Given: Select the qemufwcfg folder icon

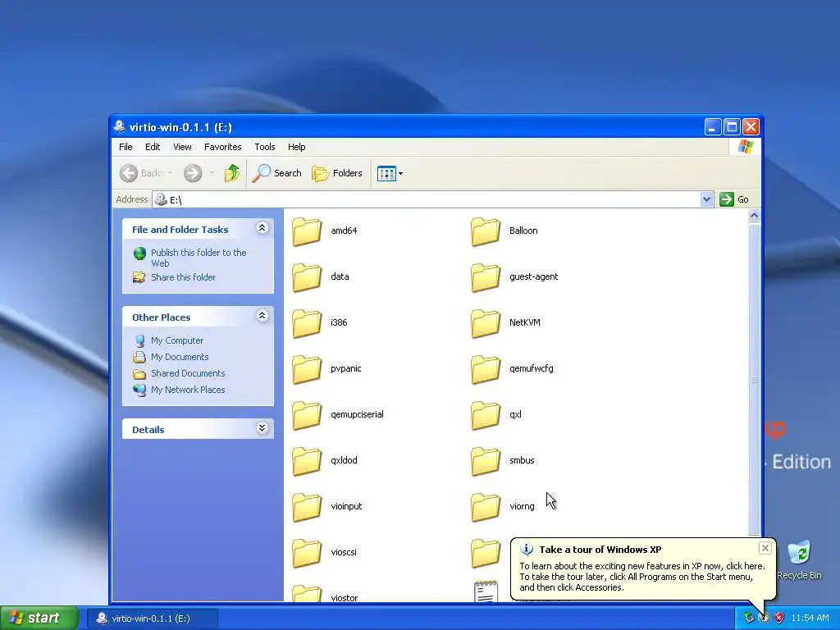Looking at the screenshot, I should coord(486,370).
